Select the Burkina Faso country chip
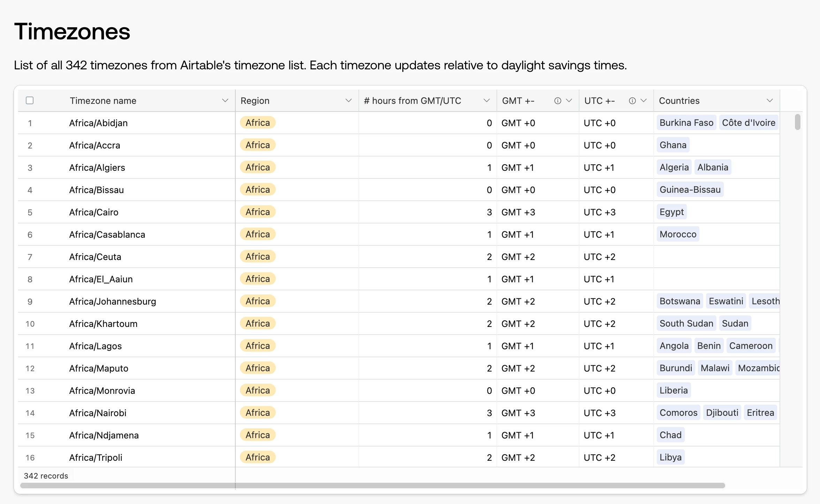 (686, 123)
